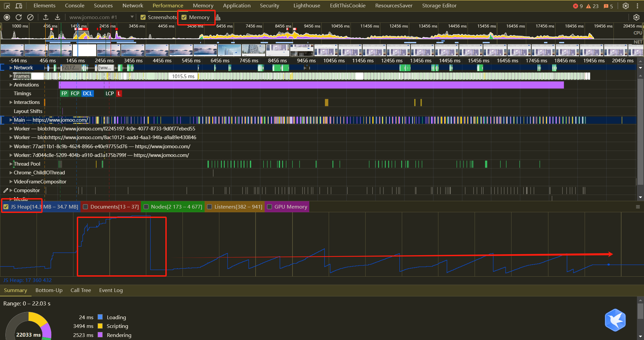This screenshot has width=644, height=340.
Task: Click the FP timing marker
Action: click(x=64, y=94)
